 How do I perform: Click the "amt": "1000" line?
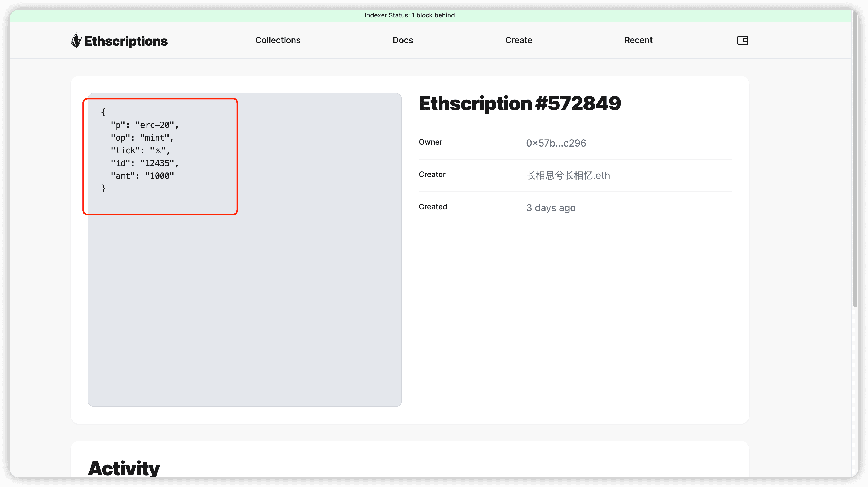coord(142,176)
